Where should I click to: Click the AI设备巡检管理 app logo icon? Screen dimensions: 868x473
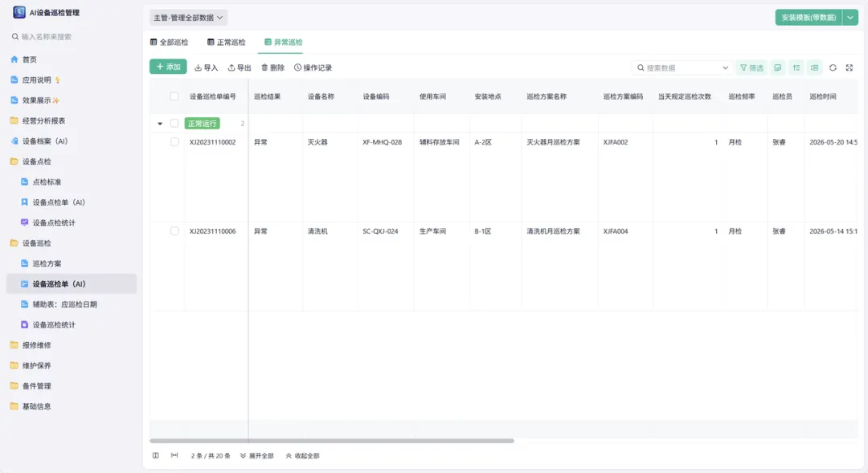coord(19,12)
